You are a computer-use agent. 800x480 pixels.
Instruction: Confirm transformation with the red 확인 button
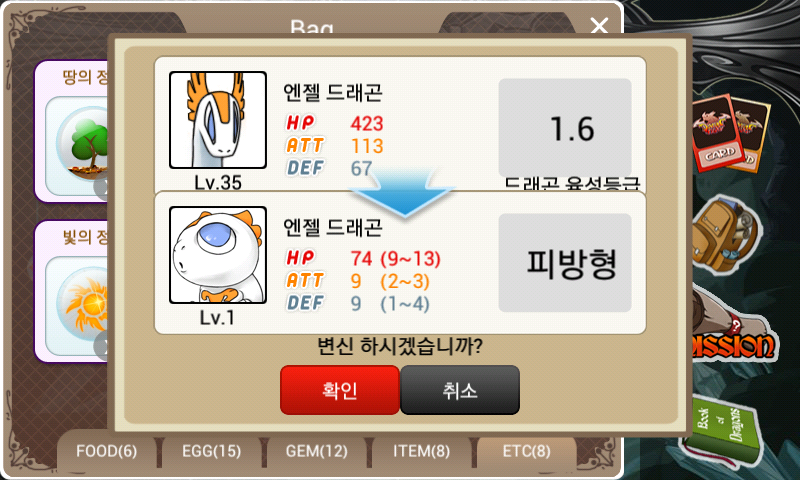[x=340, y=390]
